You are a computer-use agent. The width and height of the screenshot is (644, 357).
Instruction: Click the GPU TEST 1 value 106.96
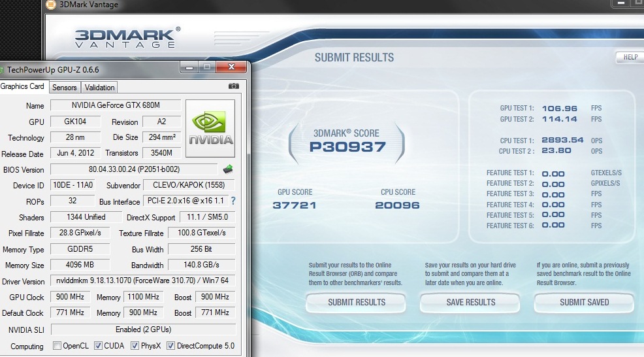pos(559,109)
